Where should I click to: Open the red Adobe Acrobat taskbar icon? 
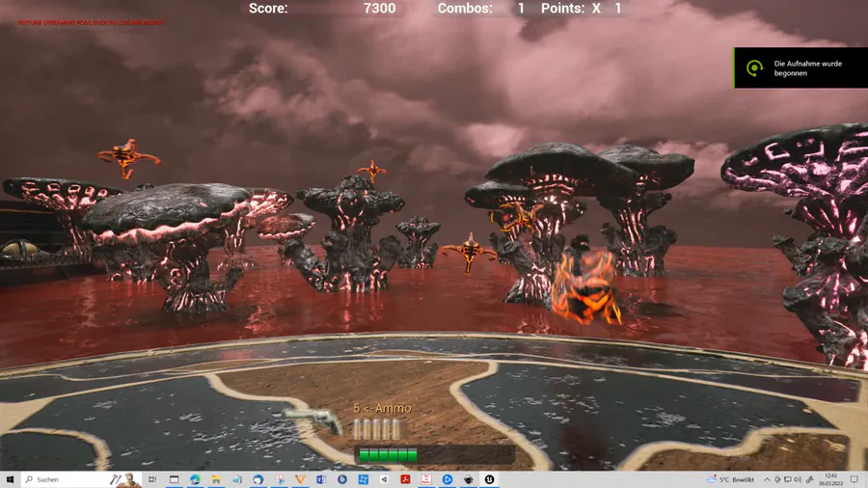405,479
